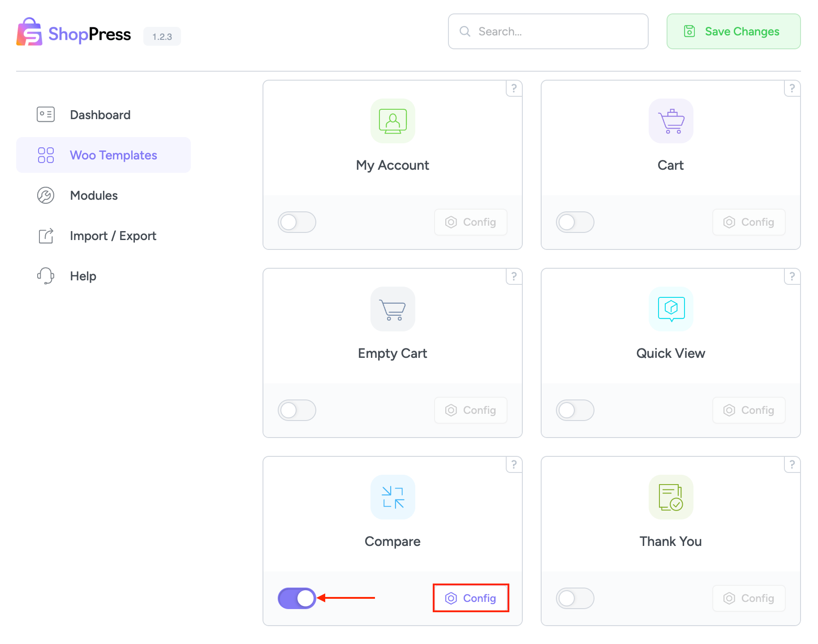Select the My Account template icon

pyautogui.click(x=392, y=121)
